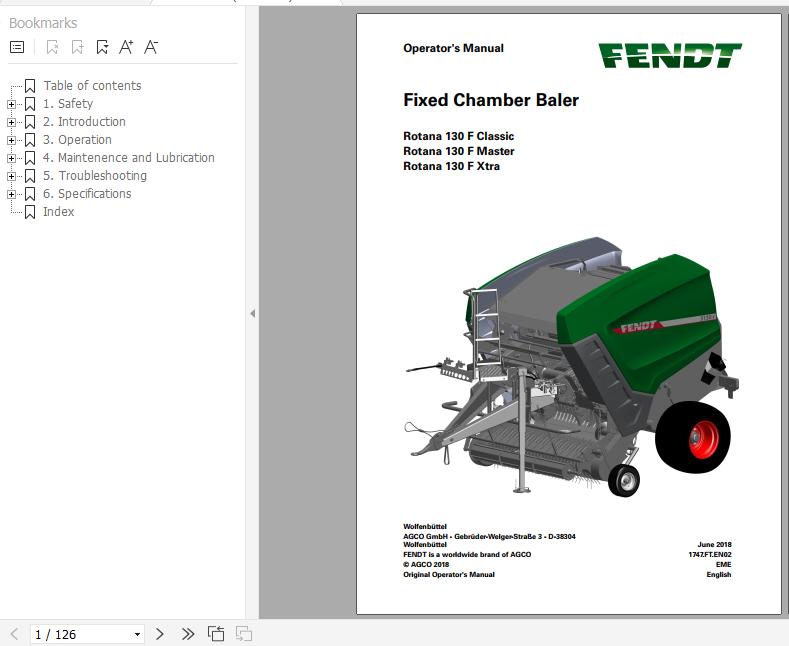Select the 2. Introduction bookmark

pos(84,122)
